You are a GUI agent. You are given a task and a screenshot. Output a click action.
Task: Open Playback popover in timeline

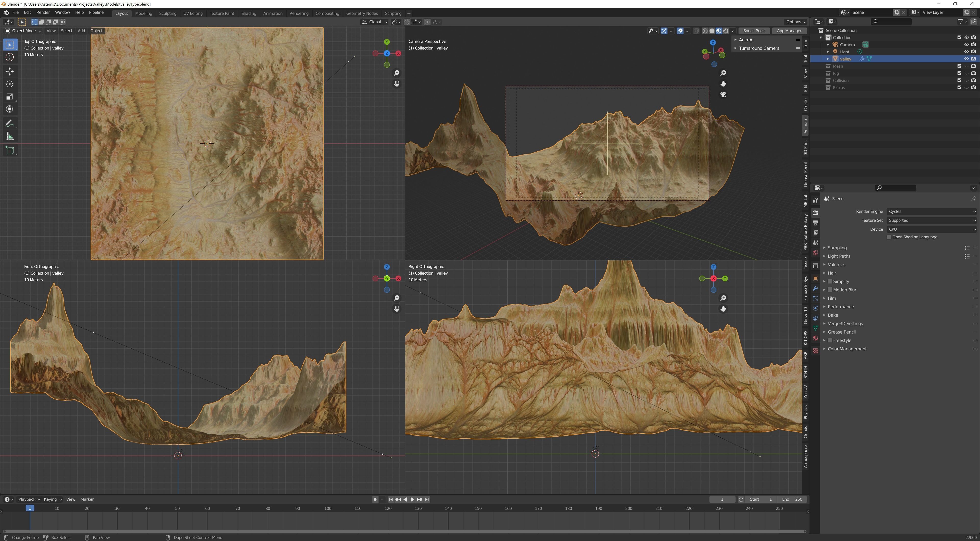29,499
